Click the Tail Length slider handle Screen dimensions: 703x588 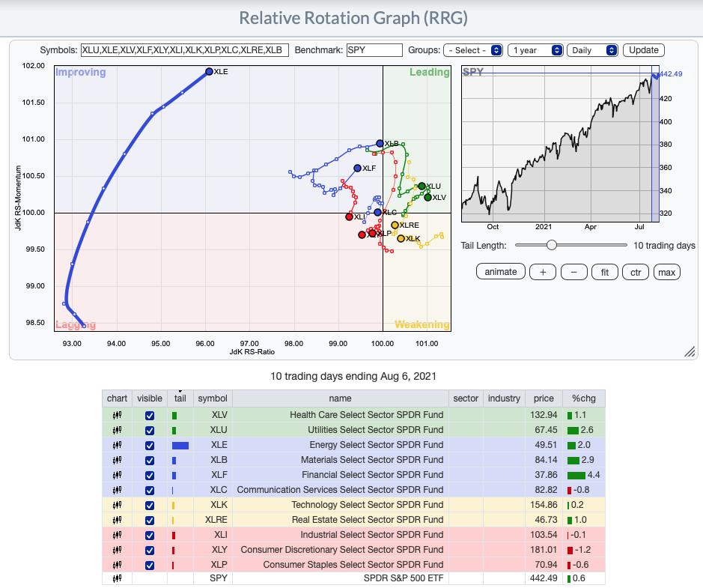552,245
